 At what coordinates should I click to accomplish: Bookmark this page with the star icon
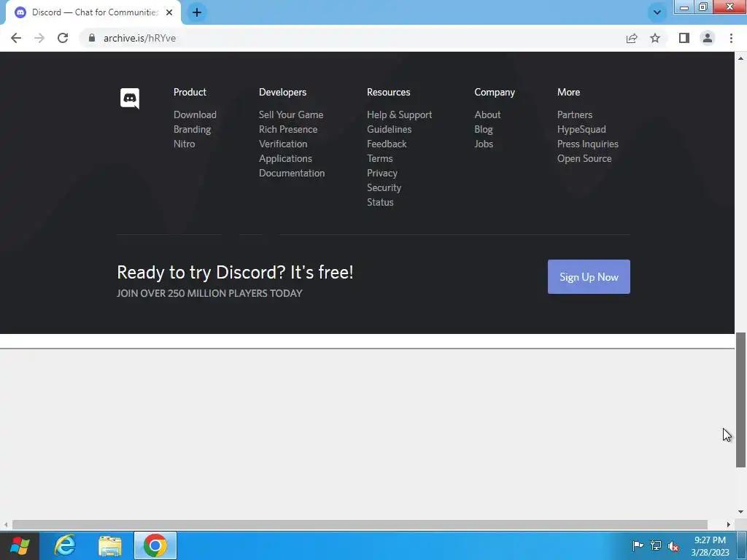click(655, 38)
